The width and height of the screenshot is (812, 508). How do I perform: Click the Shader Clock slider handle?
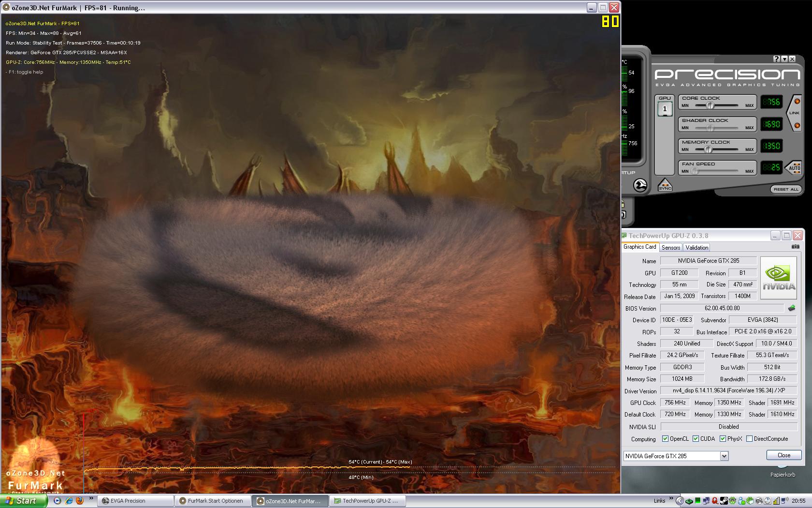(x=710, y=128)
